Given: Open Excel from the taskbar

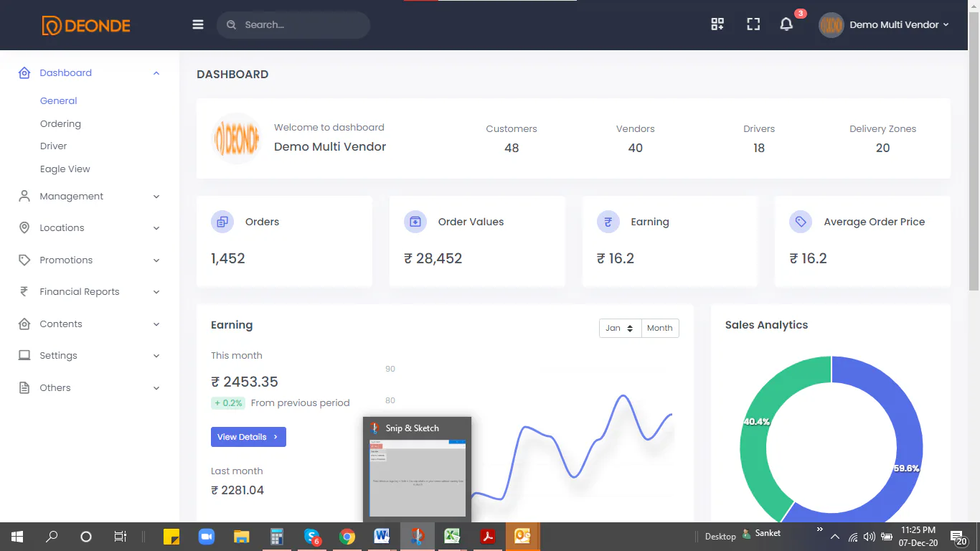Looking at the screenshot, I should click(452, 537).
